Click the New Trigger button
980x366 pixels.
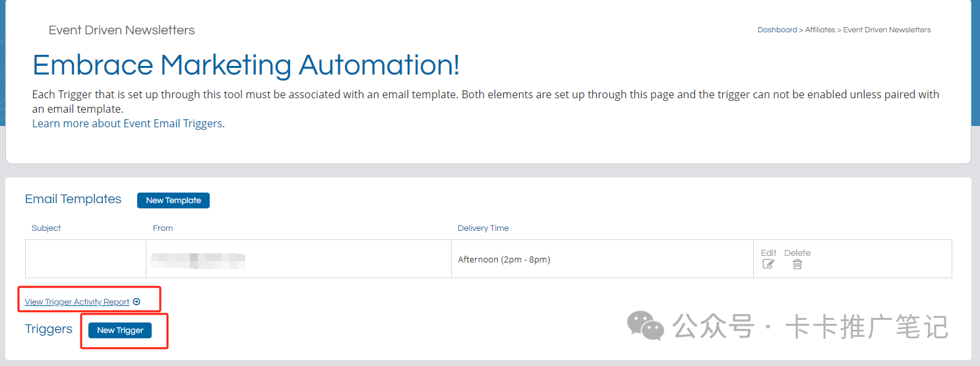point(120,330)
